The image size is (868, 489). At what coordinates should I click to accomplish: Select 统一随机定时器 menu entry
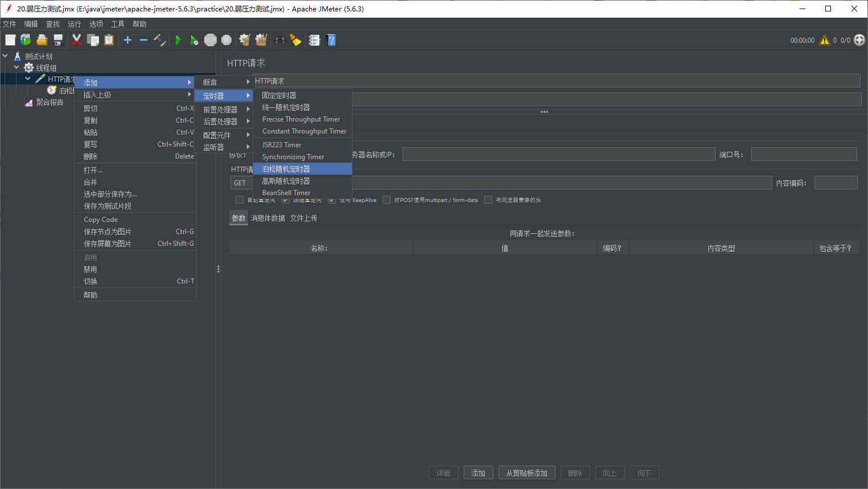[303, 107]
